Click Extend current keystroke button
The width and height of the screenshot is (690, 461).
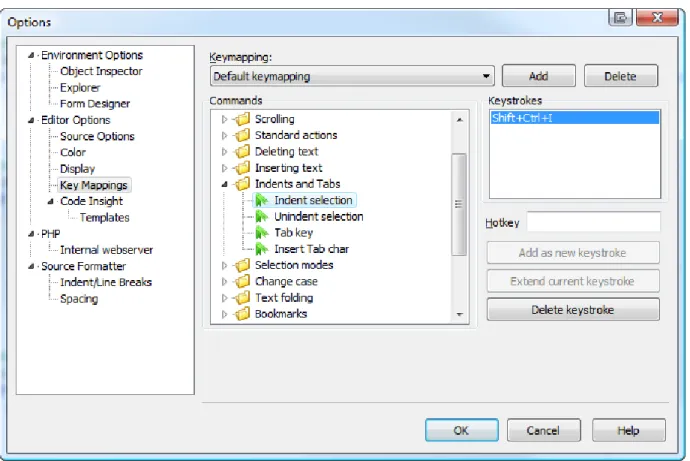(x=573, y=281)
